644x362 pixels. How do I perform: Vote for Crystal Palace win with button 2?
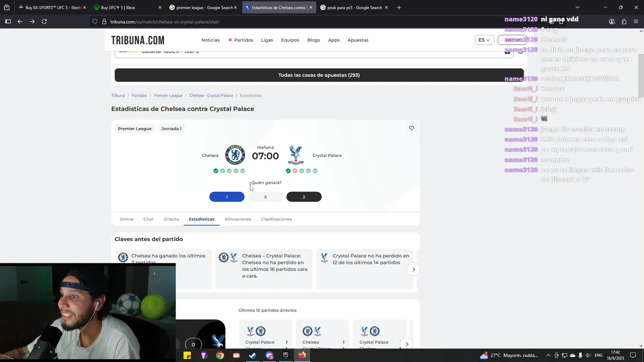pyautogui.click(x=304, y=197)
